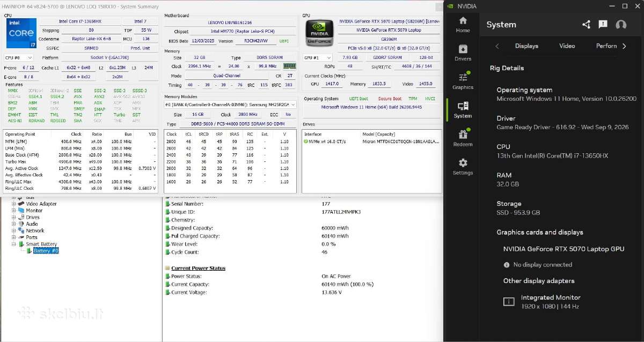Expand the Monitor tree node
The height and width of the screenshot is (342, 644).
pyautogui.click(x=14, y=211)
